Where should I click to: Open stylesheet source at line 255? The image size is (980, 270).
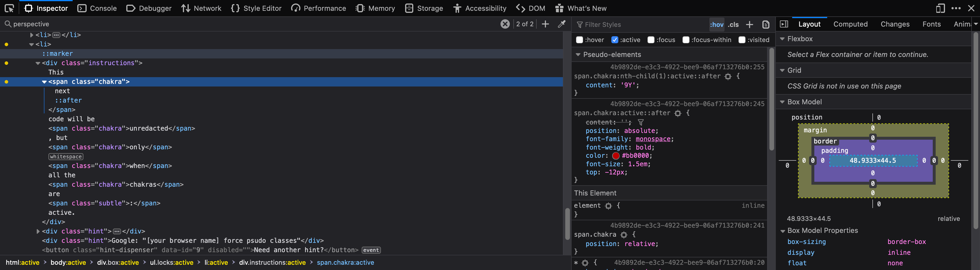tap(687, 67)
